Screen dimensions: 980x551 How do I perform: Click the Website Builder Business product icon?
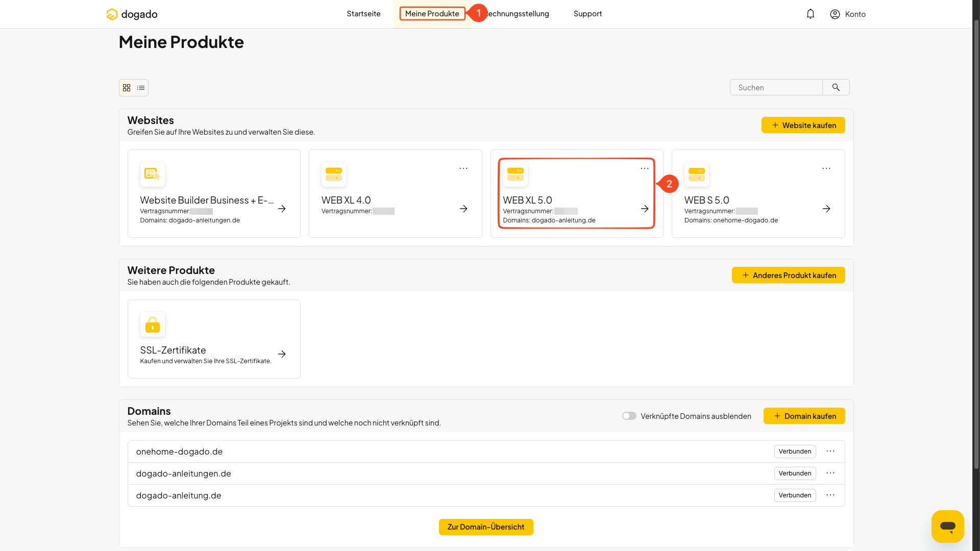(x=153, y=174)
